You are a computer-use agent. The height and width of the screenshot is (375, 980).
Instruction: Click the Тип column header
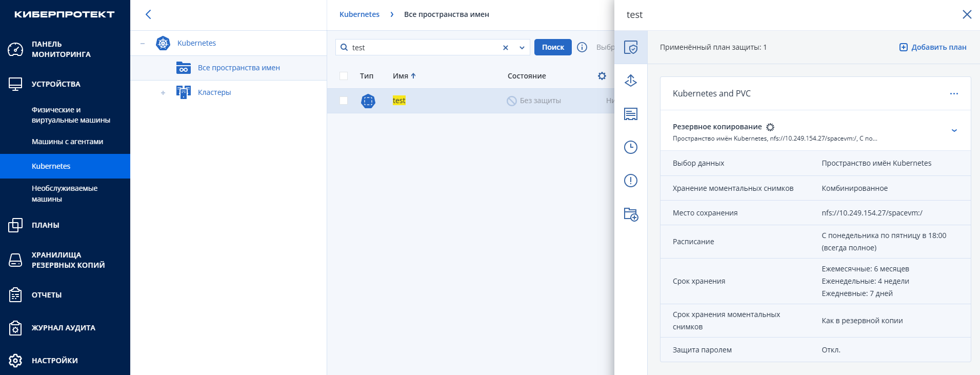point(367,76)
